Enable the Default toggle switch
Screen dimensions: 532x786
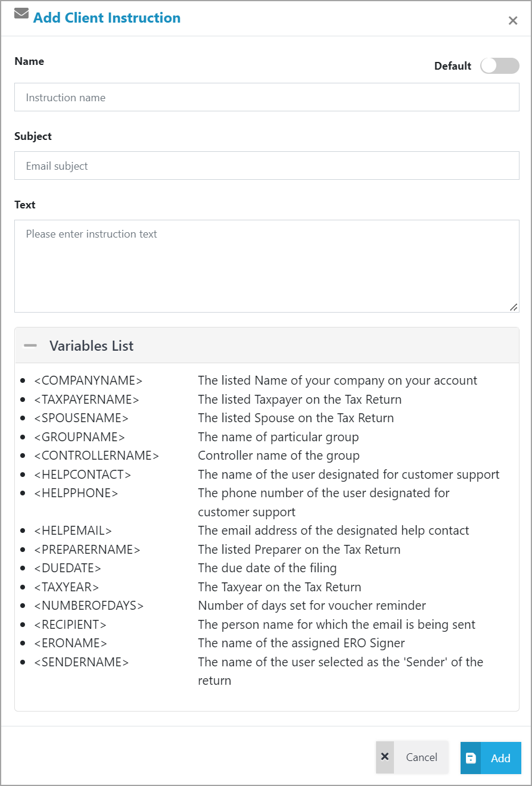tap(500, 66)
